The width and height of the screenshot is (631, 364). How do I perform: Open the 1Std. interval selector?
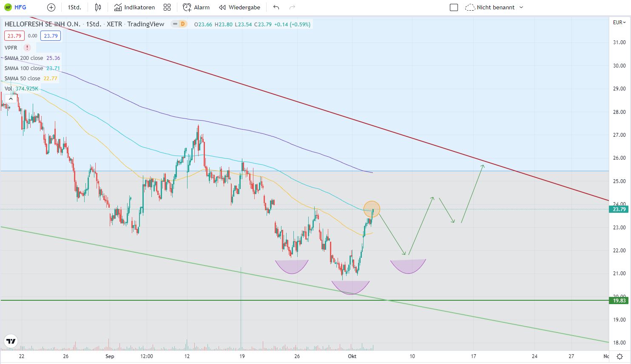point(74,7)
